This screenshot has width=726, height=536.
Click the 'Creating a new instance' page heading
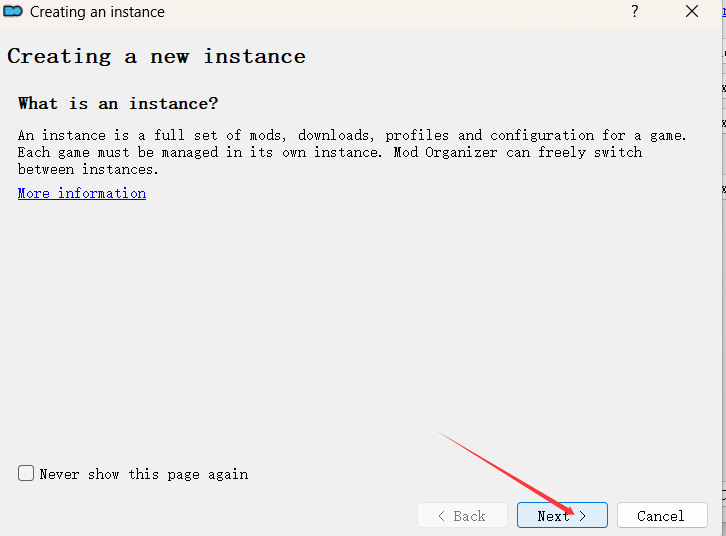[156, 56]
